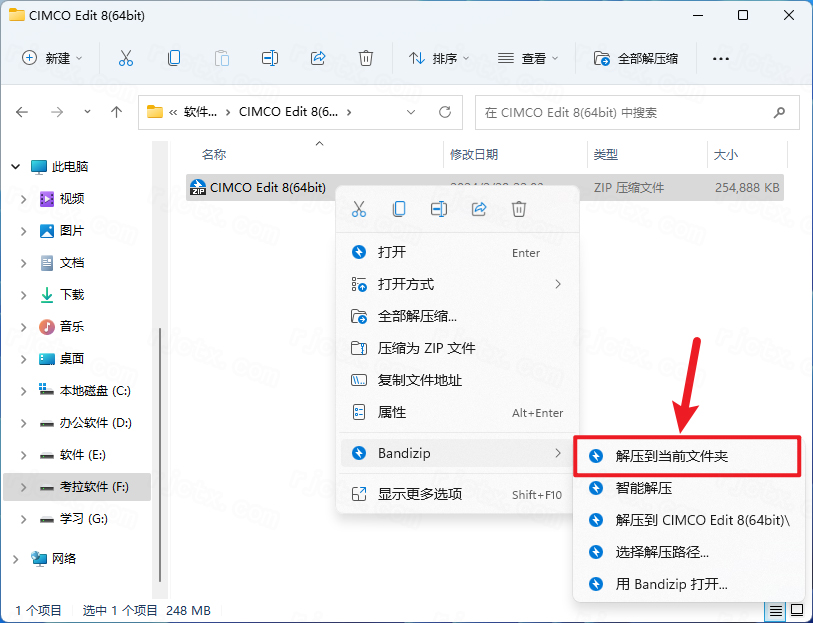Select 考拉软件 (F:) drive in sidebar
Viewport: 813px width, 623px height.
tap(77, 487)
